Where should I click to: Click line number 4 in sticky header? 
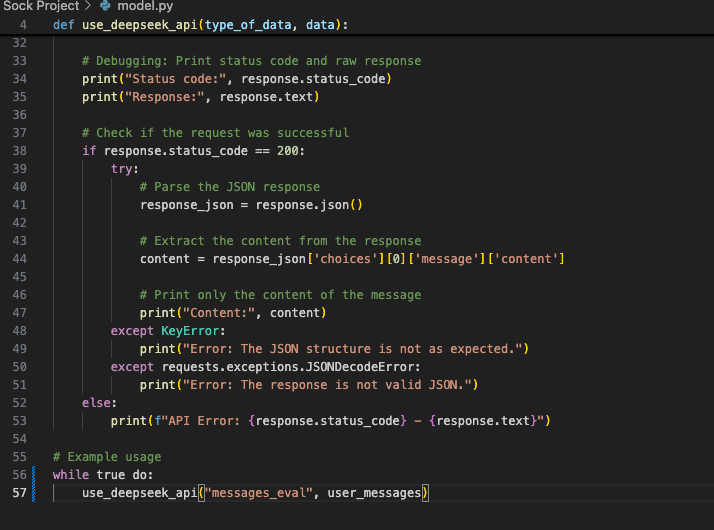23,24
